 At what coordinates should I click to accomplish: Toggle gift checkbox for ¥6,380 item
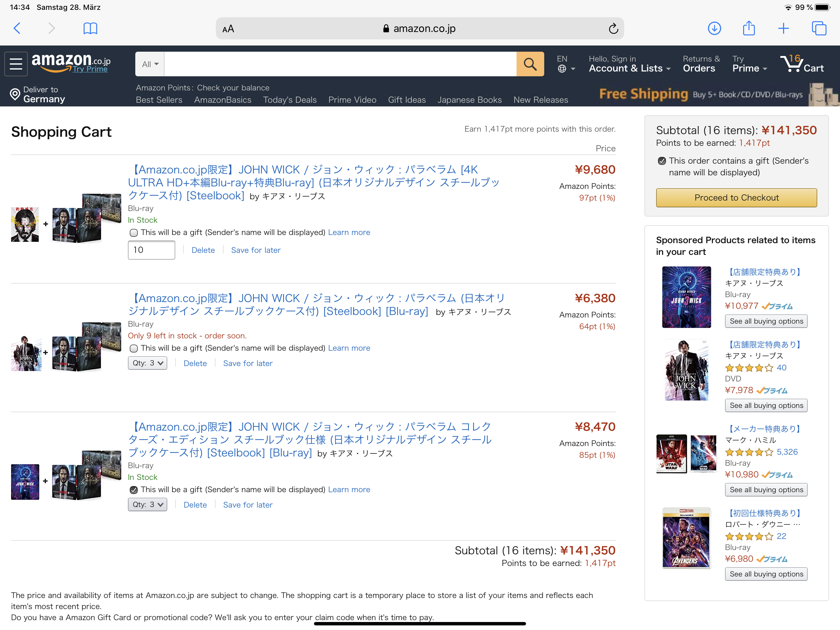click(x=134, y=348)
